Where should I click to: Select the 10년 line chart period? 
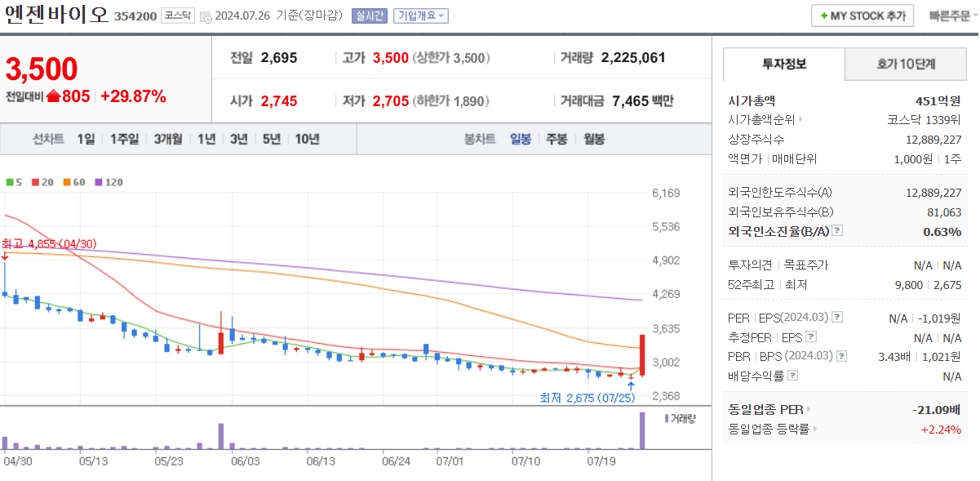(307, 139)
